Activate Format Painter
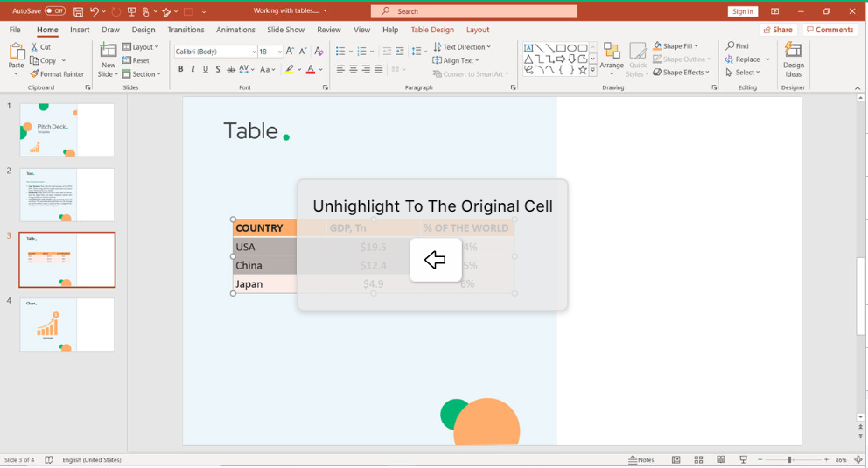 click(x=57, y=73)
